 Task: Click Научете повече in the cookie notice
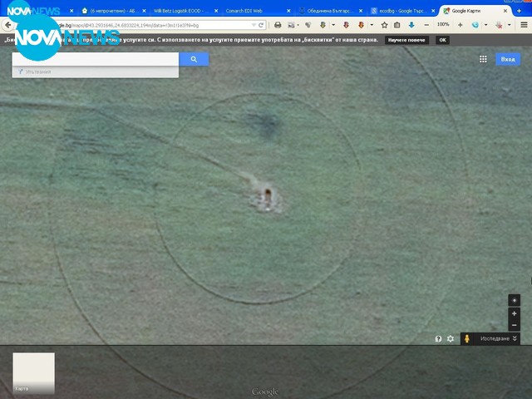click(x=407, y=40)
